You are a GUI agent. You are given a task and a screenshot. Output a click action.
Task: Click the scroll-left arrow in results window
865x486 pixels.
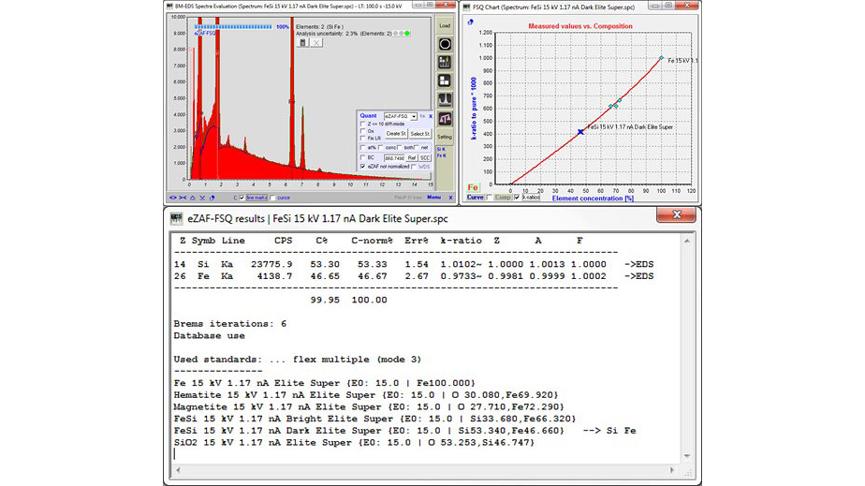[178, 470]
